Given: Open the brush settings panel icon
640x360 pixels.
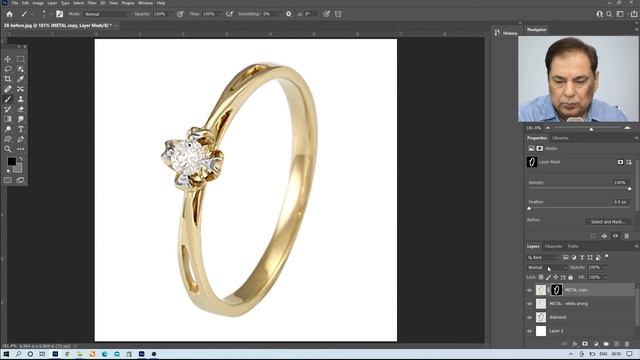Looking at the screenshot, I should click(x=60, y=14).
